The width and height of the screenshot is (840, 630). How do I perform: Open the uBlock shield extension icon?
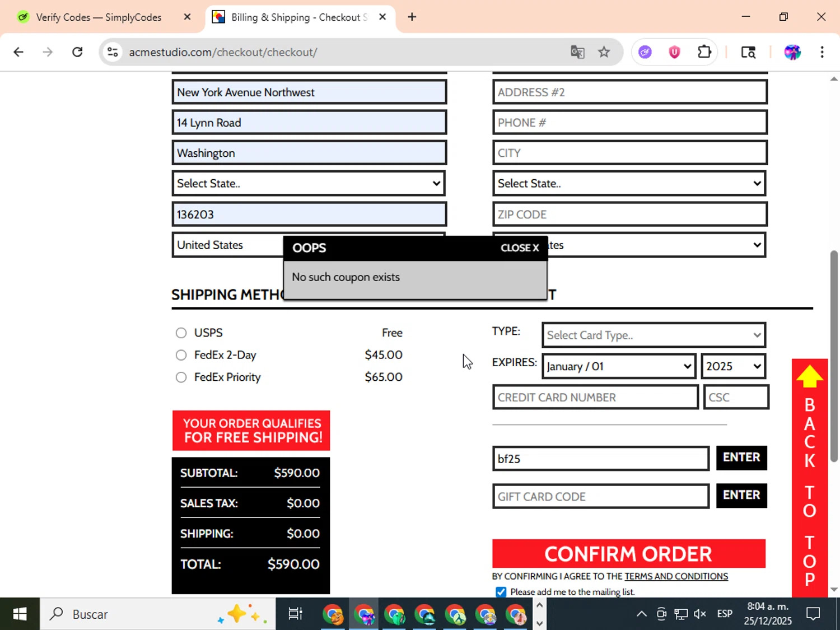pyautogui.click(x=674, y=52)
